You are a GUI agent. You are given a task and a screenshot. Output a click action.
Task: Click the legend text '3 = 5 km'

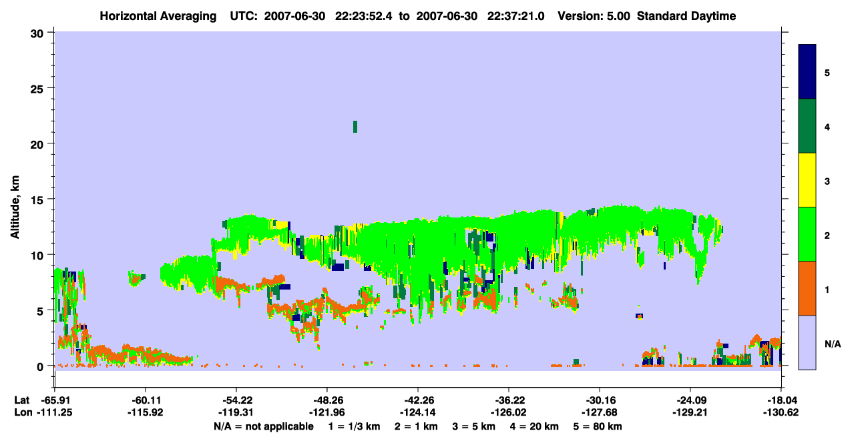tap(473, 426)
